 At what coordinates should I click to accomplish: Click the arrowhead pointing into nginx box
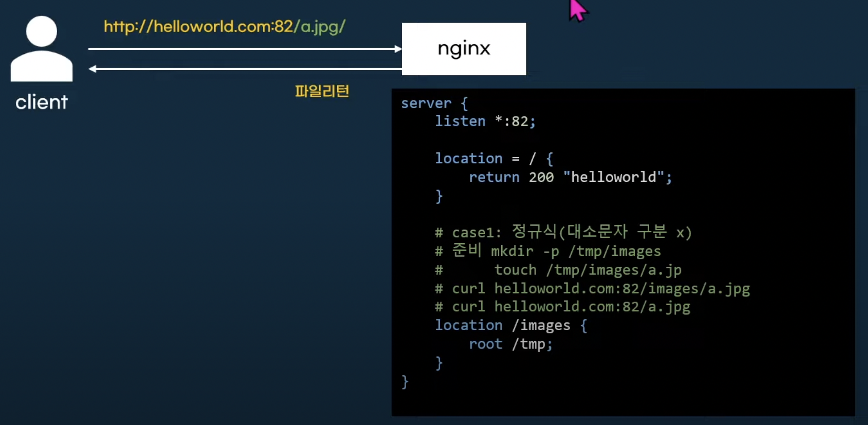click(x=398, y=49)
